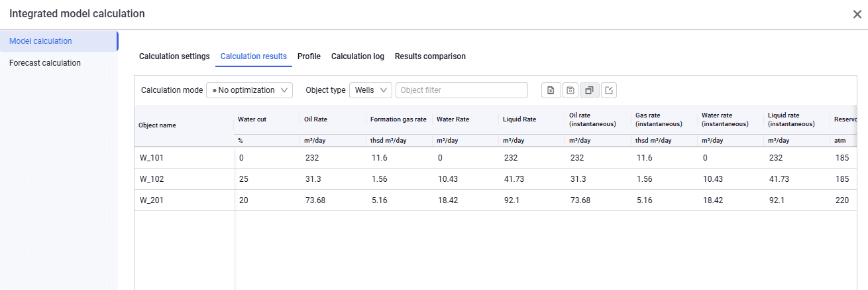Click W_102 formation gas rate cell 1.56
The image size is (868, 290).
tap(379, 179)
